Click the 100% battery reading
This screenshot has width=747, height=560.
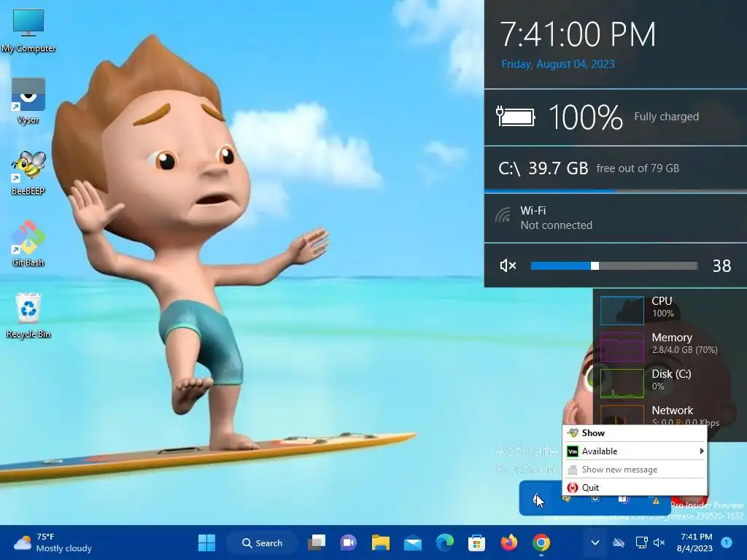(x=586, y=117)
